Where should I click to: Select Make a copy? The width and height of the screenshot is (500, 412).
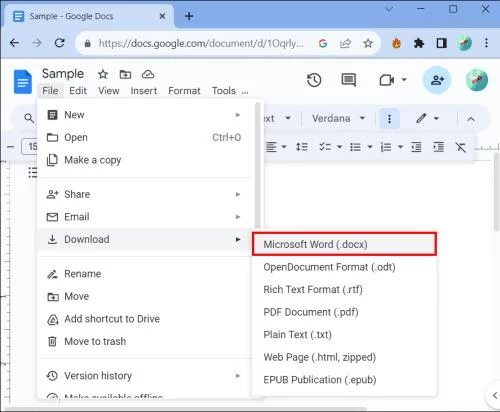pos(145,160)
